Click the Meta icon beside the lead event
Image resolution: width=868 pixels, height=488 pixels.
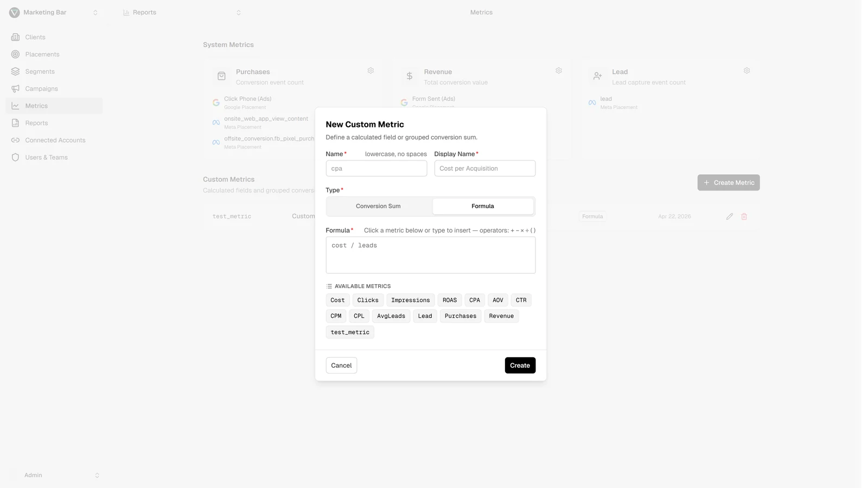592,102
